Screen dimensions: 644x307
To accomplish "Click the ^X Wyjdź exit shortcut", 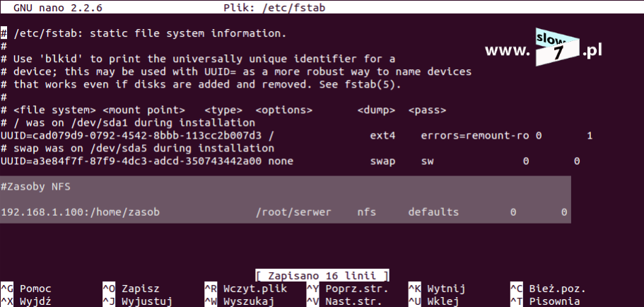I will (x=26, y=301).
